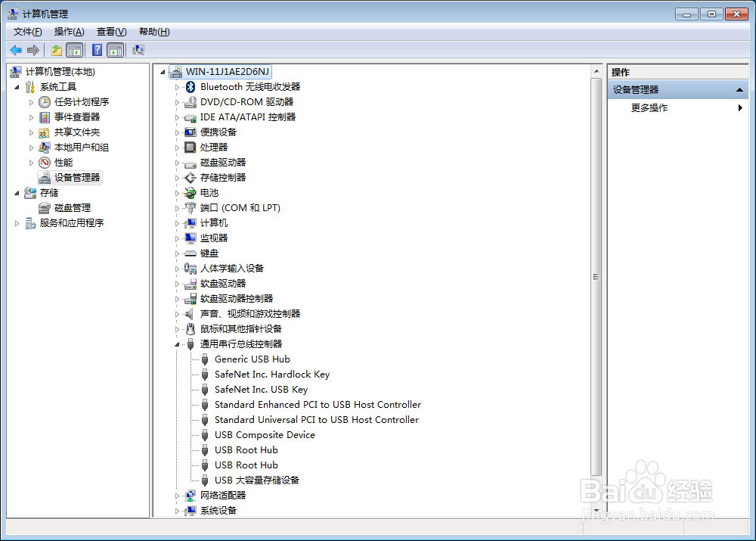The height and width of the screenshot is (541, 756).
Task: Toggle the show/hide action pane button
Action: coord(116,50)
